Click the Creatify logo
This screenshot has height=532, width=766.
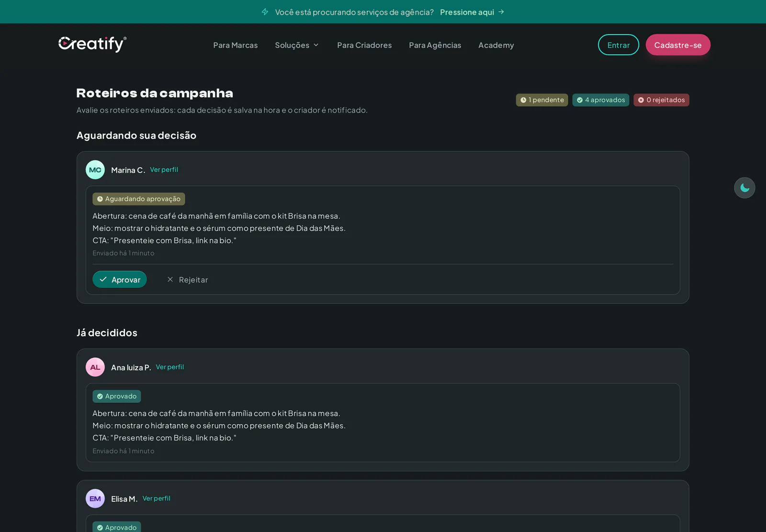pos(92,44)
